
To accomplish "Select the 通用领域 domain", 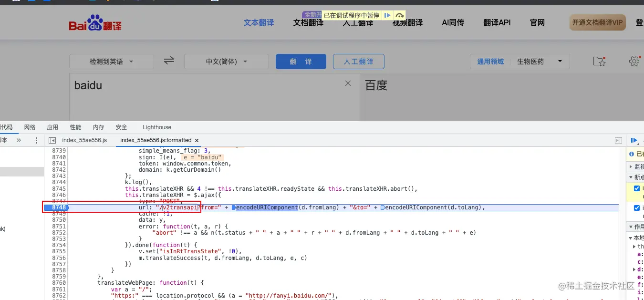I will [490, 62].
